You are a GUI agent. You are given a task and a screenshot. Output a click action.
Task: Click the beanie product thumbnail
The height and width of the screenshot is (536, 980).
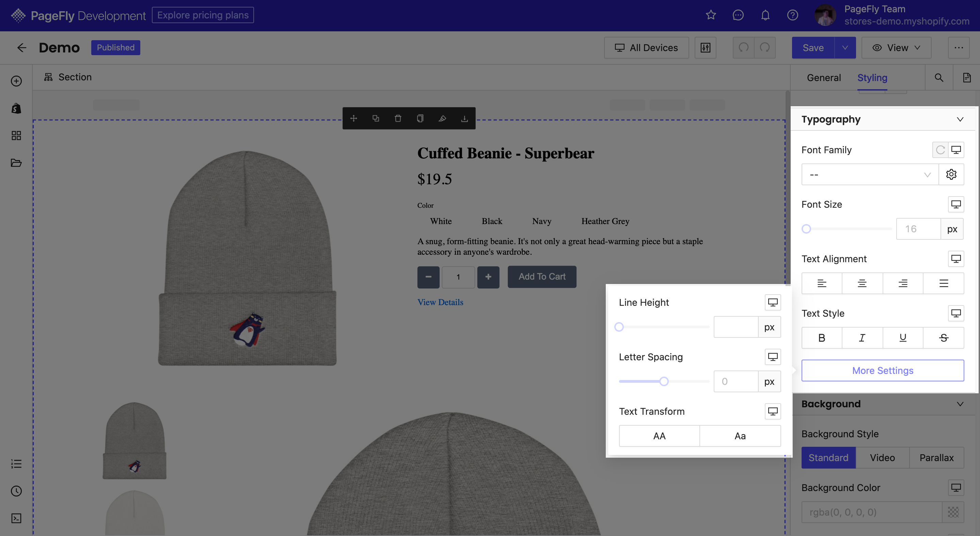(x=135, y=439)
